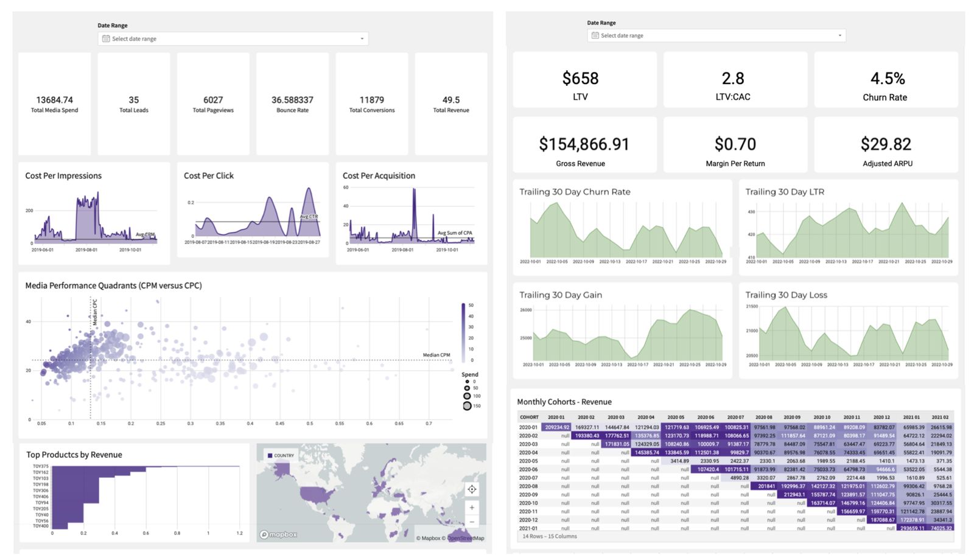Click the 2020 07 column header
The image size is (974, 560).
[x=735, y=418]
